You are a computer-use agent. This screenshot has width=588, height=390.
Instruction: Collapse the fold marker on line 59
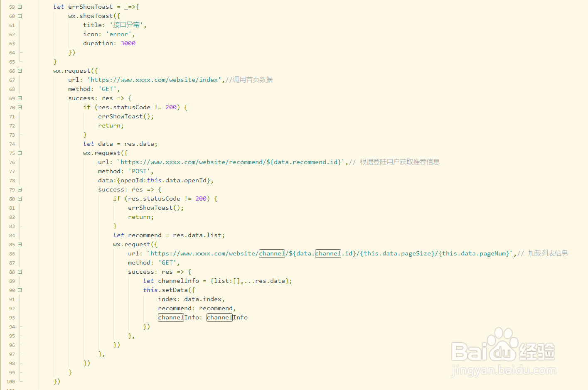point(20,7)
